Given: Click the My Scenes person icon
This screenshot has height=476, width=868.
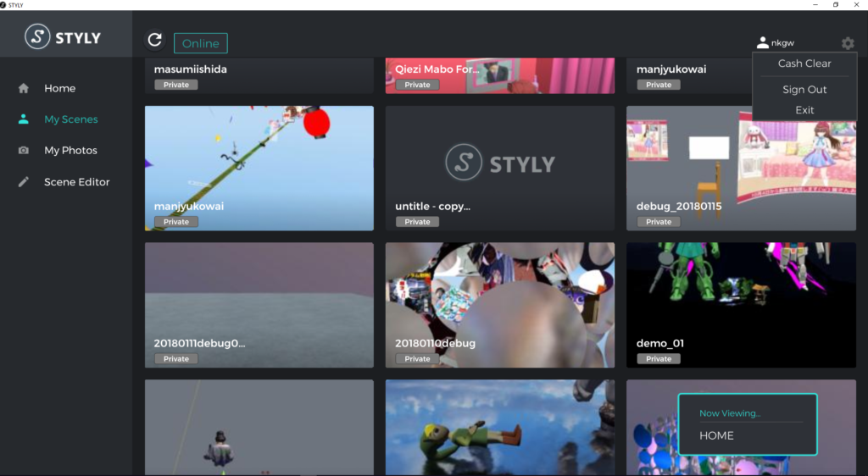Looking at the screenshot, I should click(x=23, y=119).
